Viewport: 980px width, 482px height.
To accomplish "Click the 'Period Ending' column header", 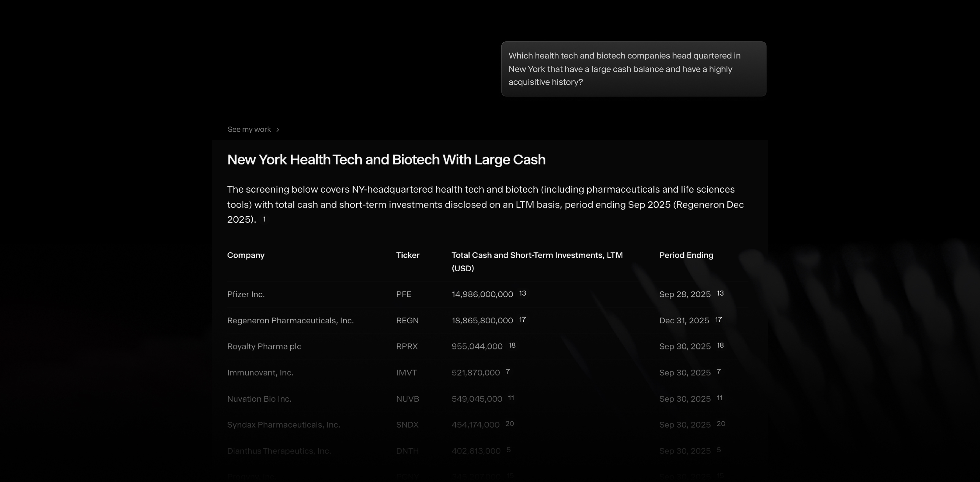I will (686, 255).
